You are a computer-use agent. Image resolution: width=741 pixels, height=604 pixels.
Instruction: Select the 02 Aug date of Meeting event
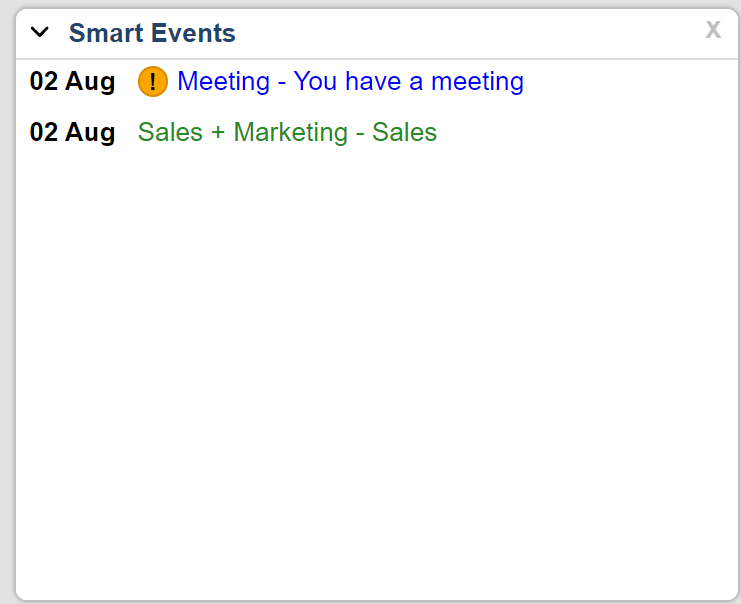(x=72, y=81)
